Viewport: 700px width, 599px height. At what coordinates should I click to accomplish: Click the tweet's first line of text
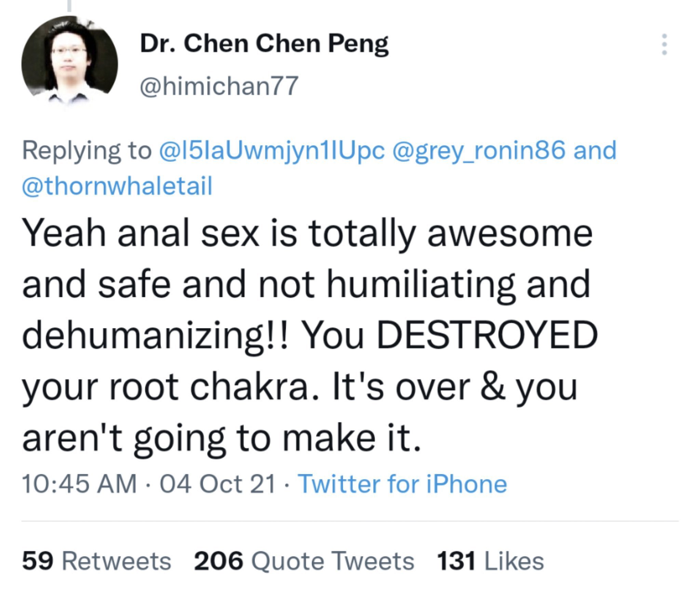307,234
